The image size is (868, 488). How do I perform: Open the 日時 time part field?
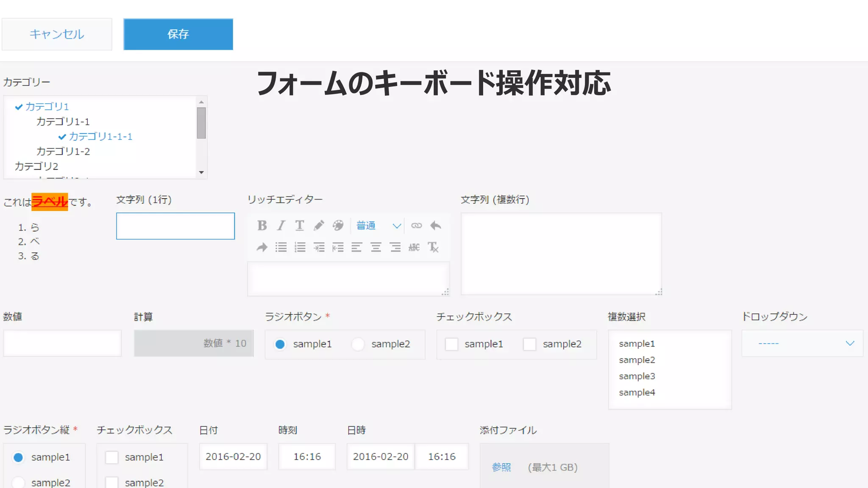[442, 457]
